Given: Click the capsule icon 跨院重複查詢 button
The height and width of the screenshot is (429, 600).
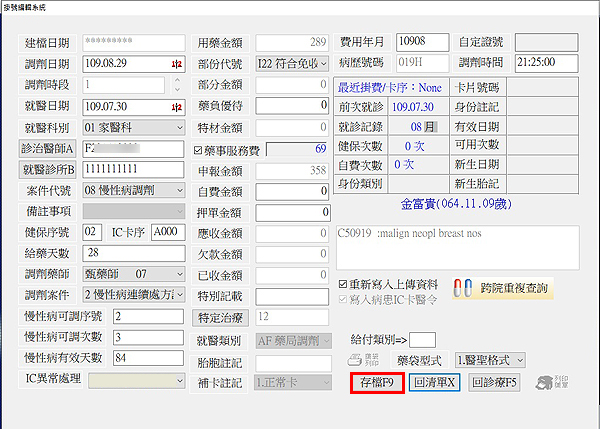Looking at the screenshot, I should (x=501, y=288).
